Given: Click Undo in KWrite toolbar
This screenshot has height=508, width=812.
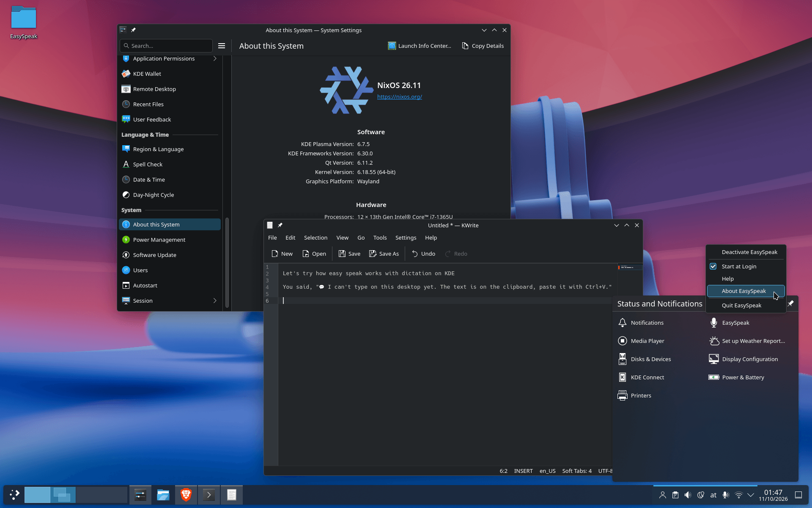Looking at the screenshot, I should tap(423, 254).
